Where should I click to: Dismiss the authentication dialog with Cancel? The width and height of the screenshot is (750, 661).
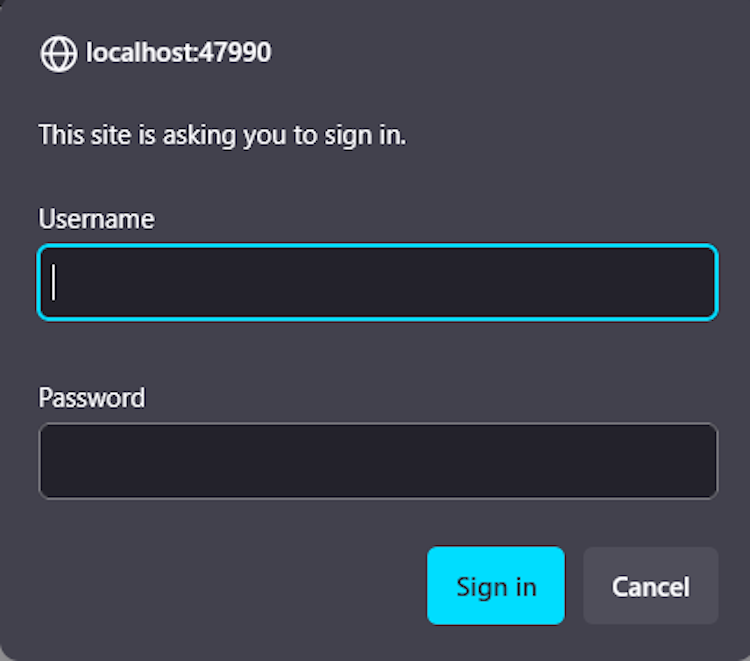650,586
